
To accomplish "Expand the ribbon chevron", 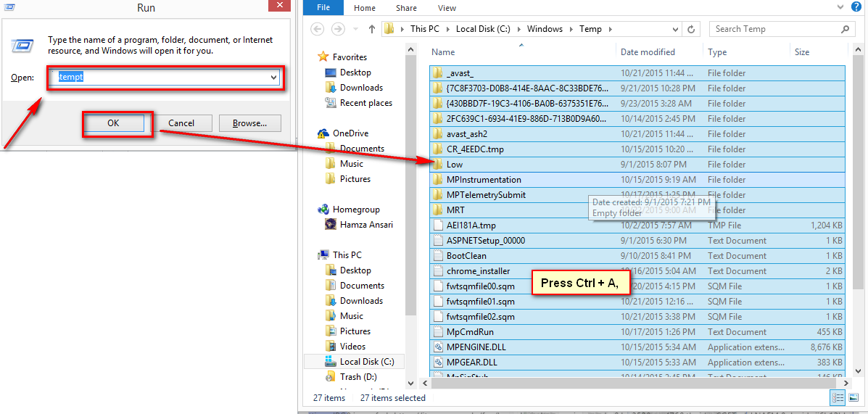I will pos(842,8).
